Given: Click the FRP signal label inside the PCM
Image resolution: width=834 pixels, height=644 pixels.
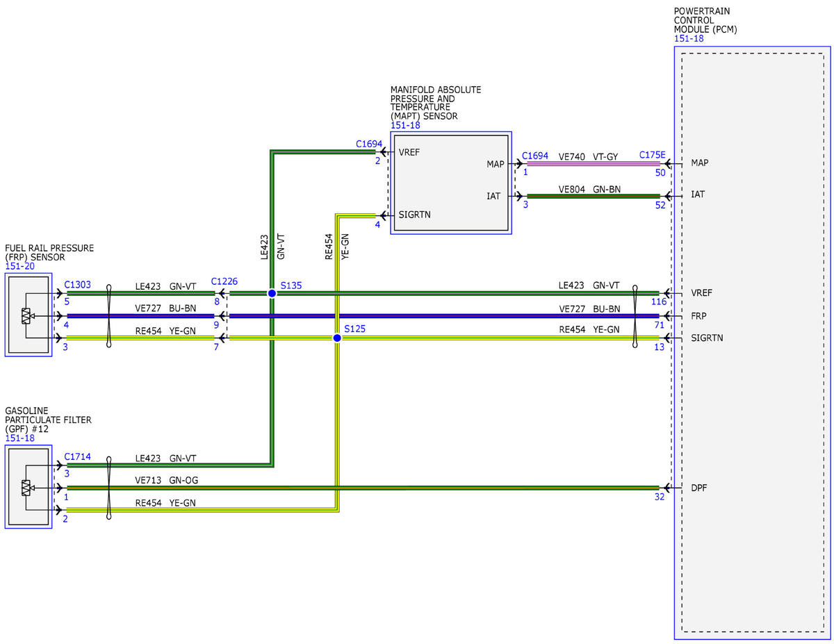Looking at the screenshot, I should 700,315.
